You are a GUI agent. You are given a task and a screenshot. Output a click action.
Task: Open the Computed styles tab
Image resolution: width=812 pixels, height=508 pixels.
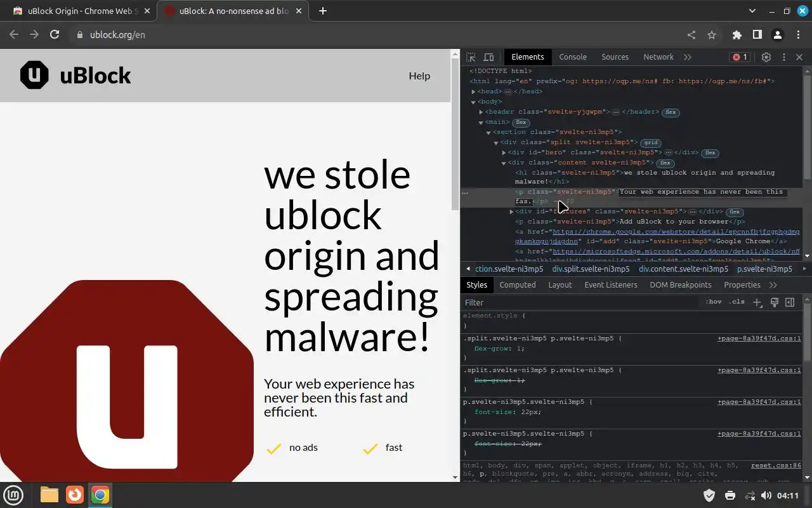click(x=518, y=285)
